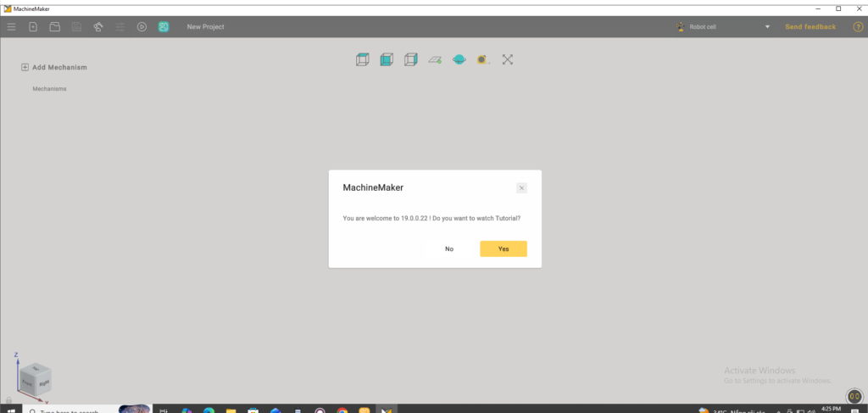Click the floor plane icon
The width and height of the screenshot is (868, 413).
click(435, 59)
